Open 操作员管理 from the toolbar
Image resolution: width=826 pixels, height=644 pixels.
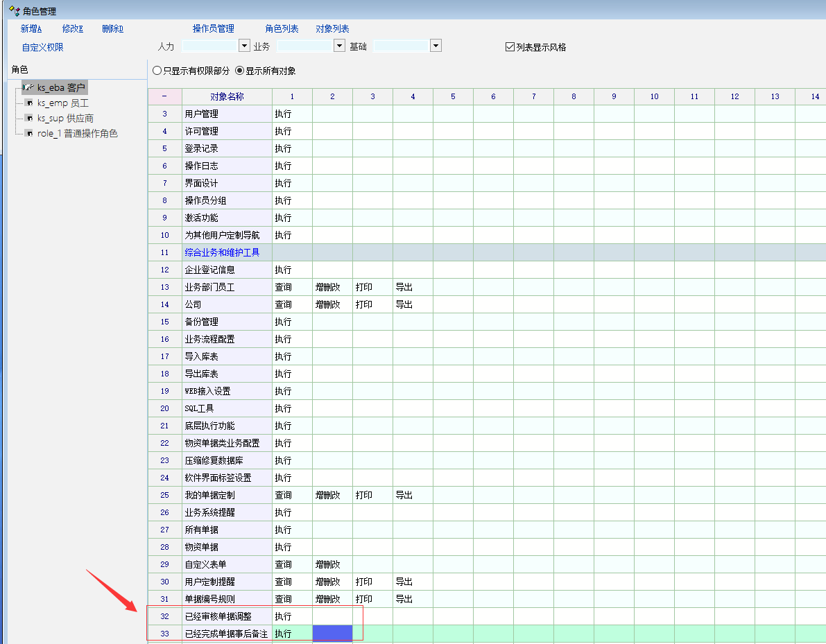click(x=213, y=29)
